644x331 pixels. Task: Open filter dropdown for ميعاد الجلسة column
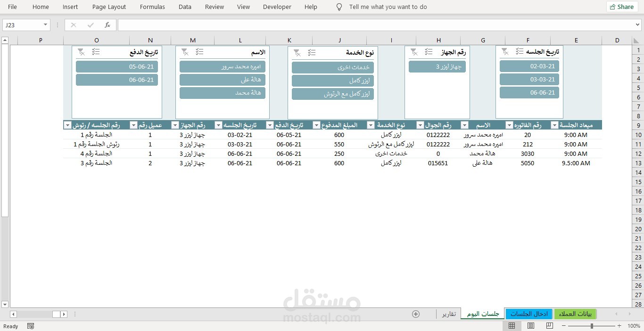pyautogui.click(x=554, y=125)
